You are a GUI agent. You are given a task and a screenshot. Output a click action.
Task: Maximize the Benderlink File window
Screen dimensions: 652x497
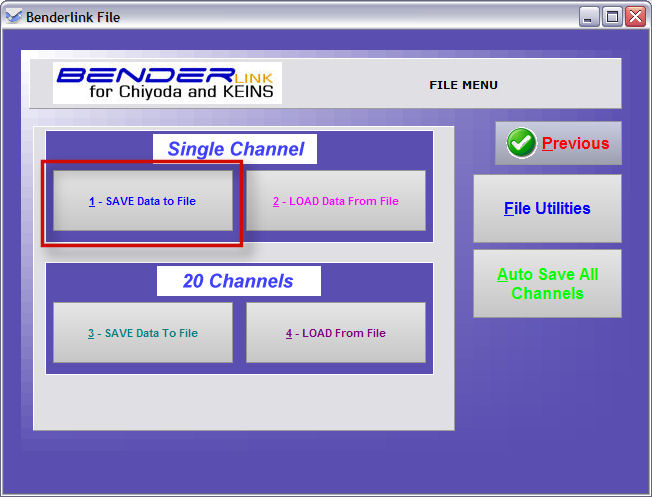pos(611,16)
